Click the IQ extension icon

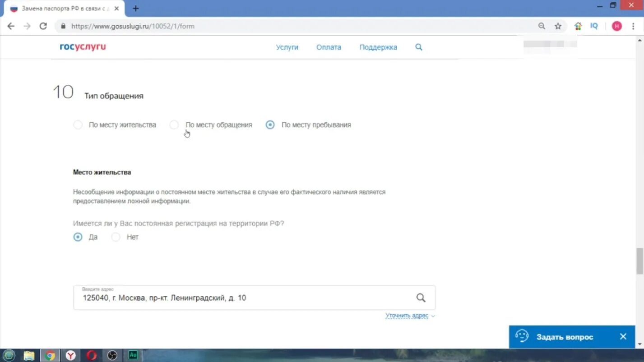click(x=594, y=26)
